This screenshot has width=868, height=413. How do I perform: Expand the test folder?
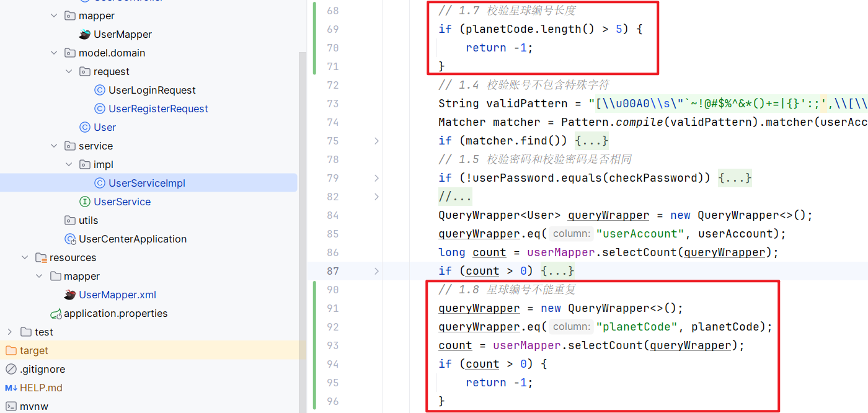click(10, 332)
